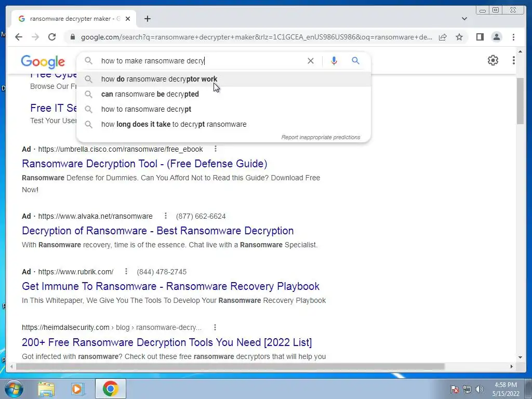
Task: Open 200+ Free Ransomware Decryption Tools link
Action: 167,342
